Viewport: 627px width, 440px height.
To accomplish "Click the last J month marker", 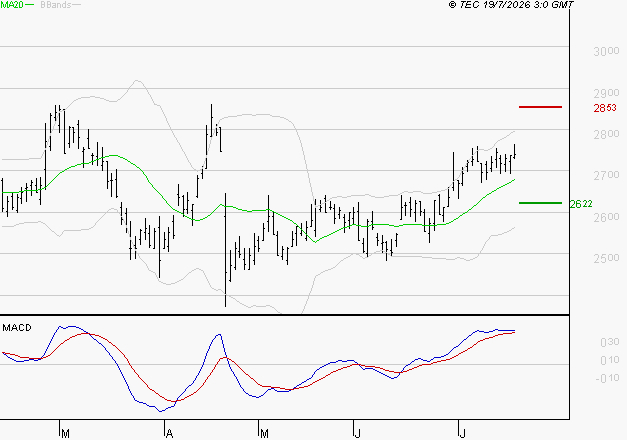I will click(x=462, y=434).
